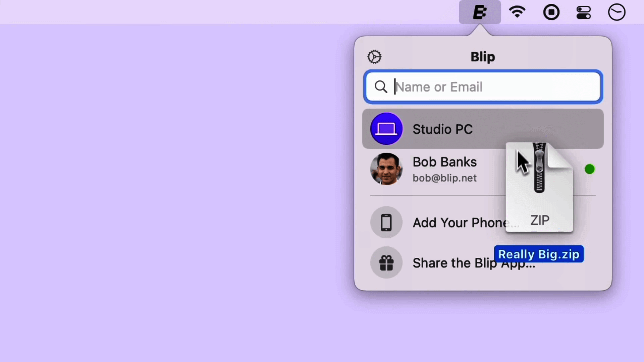Click the Blip menu bar icon
The image size is (644, 362).
[x=480, y=12]
